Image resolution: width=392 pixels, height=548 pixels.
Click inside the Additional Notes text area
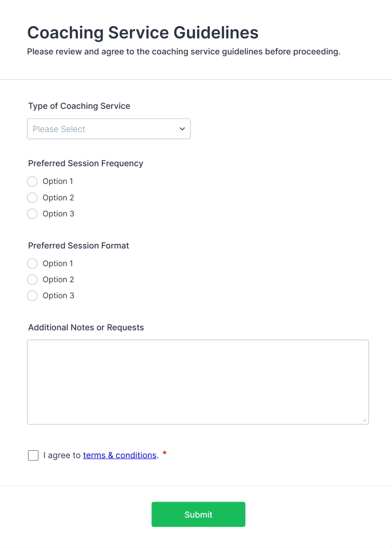[x=198, y=380]
